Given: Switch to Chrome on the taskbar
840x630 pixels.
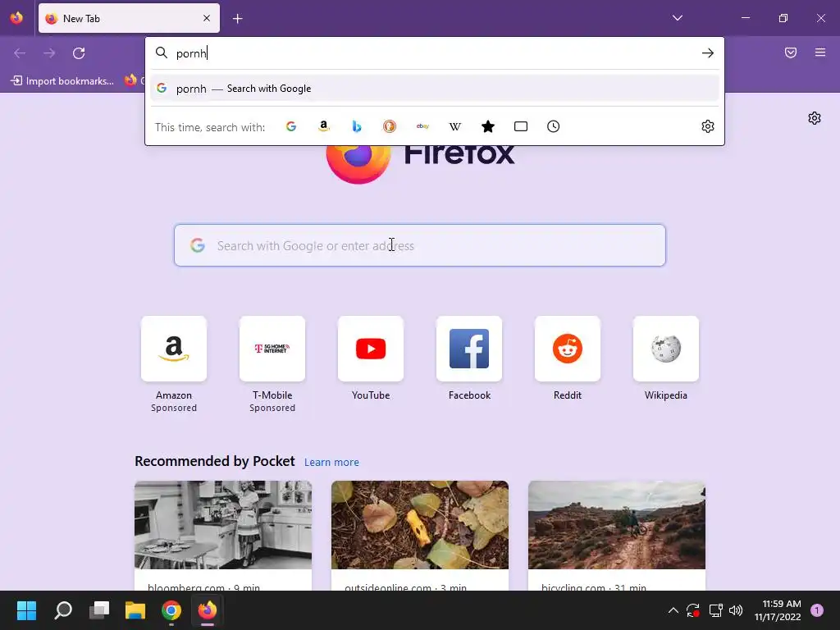Looking at the screenshot, I should point(171,610).
